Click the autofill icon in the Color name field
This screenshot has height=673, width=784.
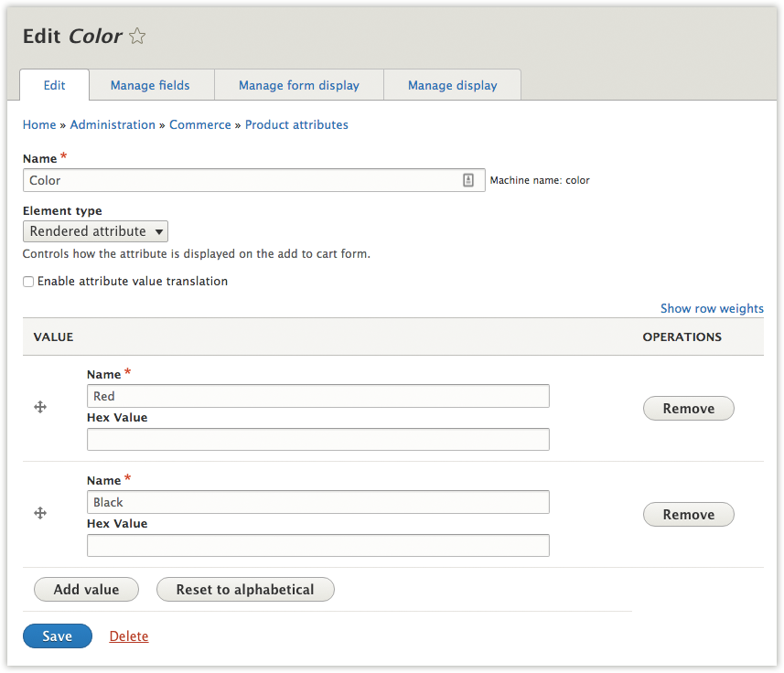468,180
